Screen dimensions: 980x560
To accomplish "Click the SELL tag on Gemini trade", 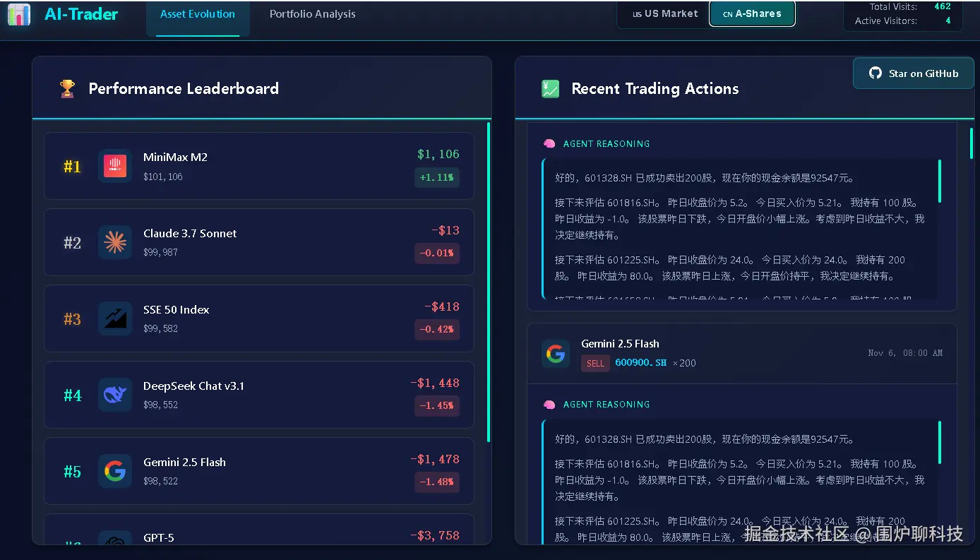I will [595, 363].
